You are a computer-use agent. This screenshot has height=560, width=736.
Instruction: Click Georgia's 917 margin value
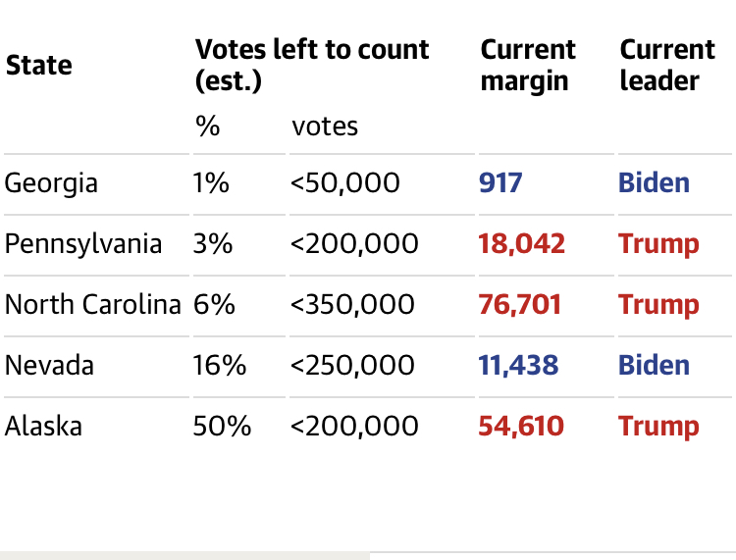[x=500, y=183]
